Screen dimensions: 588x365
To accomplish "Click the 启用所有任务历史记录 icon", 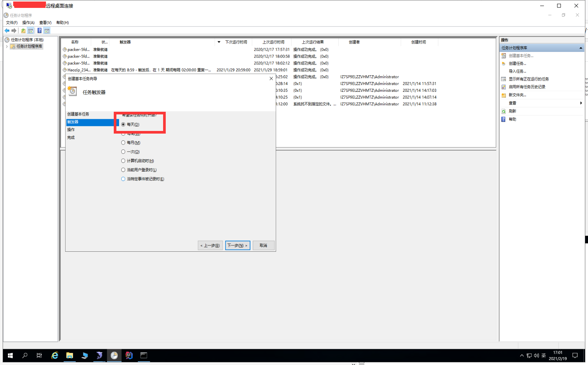I will 504,87.
